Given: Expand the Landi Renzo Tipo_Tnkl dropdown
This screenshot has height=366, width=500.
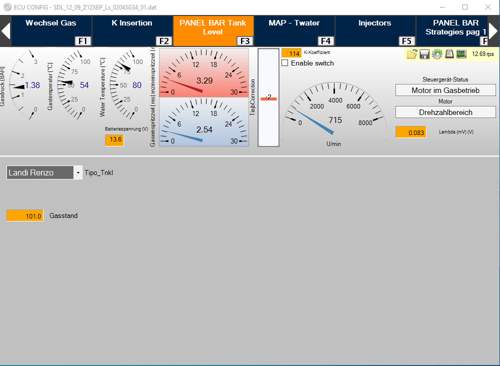Looking at the screenshot, I should pyautogui.click(x=78, y=173).
